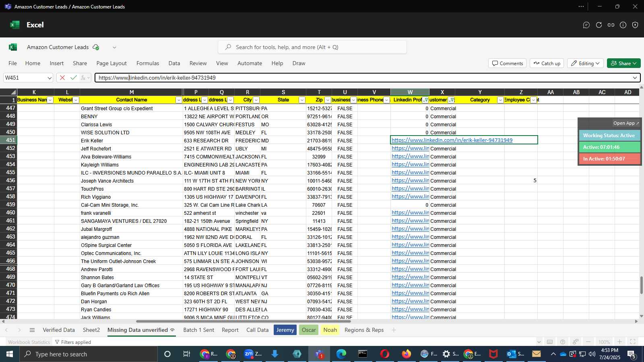
Task: Open the File menu
Action: 13,63
